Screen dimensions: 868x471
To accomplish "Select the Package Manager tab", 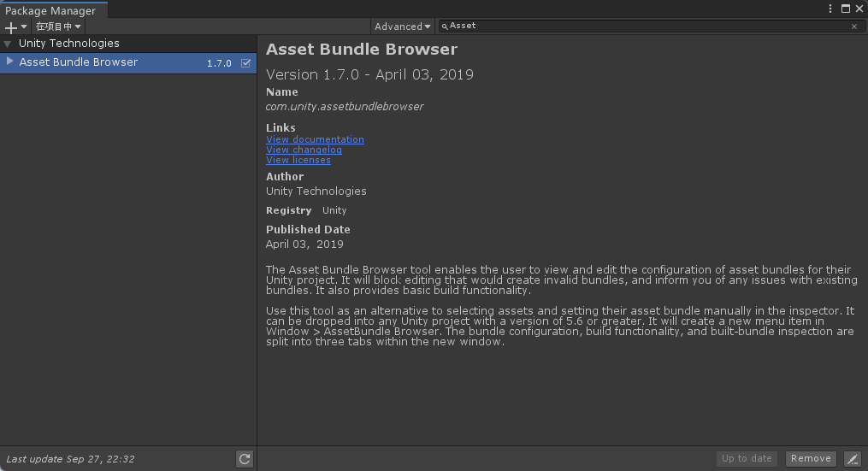I will coord(51,11).
